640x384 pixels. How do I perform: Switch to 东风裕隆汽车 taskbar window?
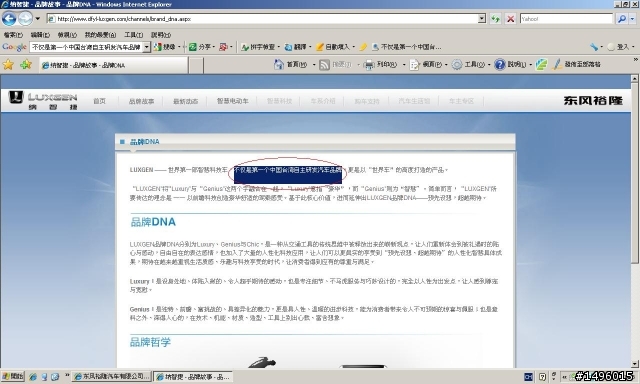pyautogui.click(x=111, y=376)
